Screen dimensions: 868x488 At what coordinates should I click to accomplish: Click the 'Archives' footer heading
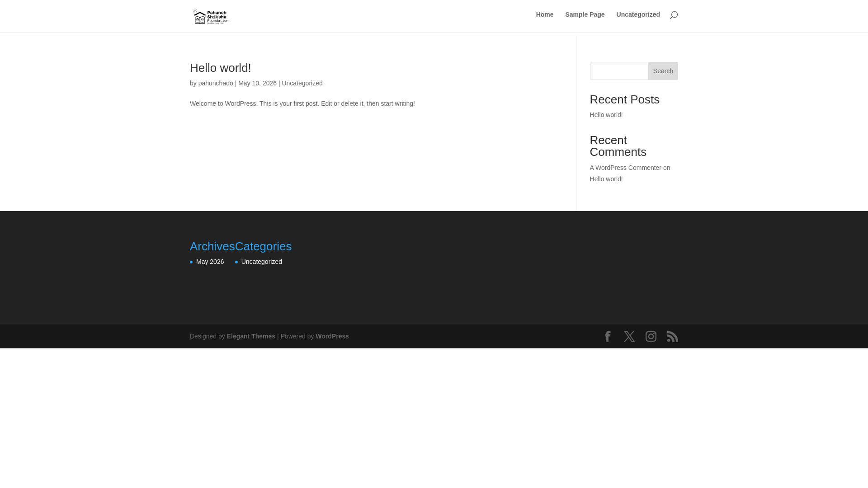pos(212,246)
